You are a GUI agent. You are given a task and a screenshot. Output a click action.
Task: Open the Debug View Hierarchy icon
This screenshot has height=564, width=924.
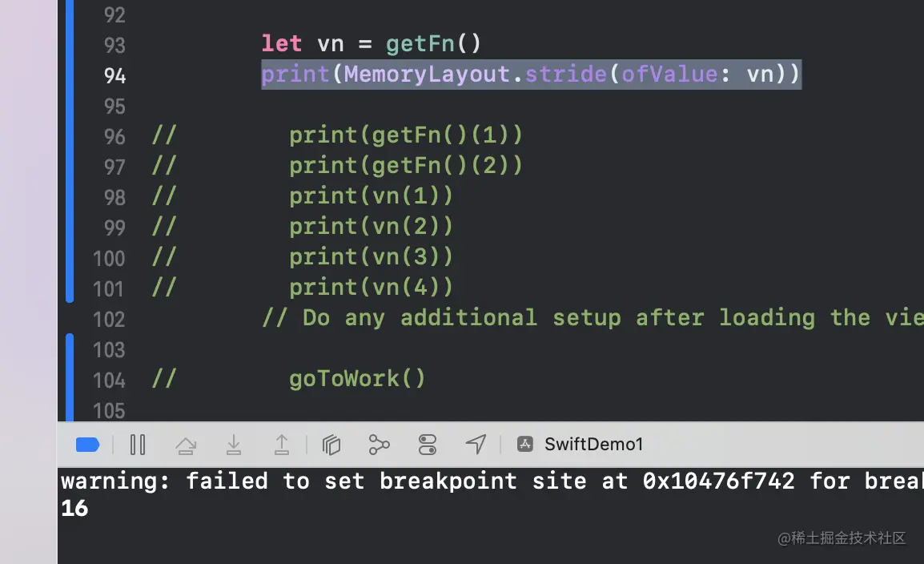click(331, 445)
